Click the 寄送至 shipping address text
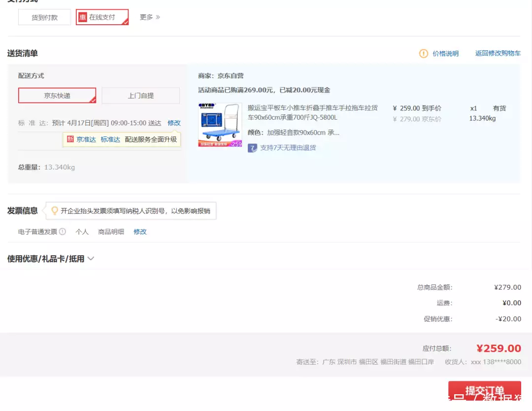 point(365,362)
